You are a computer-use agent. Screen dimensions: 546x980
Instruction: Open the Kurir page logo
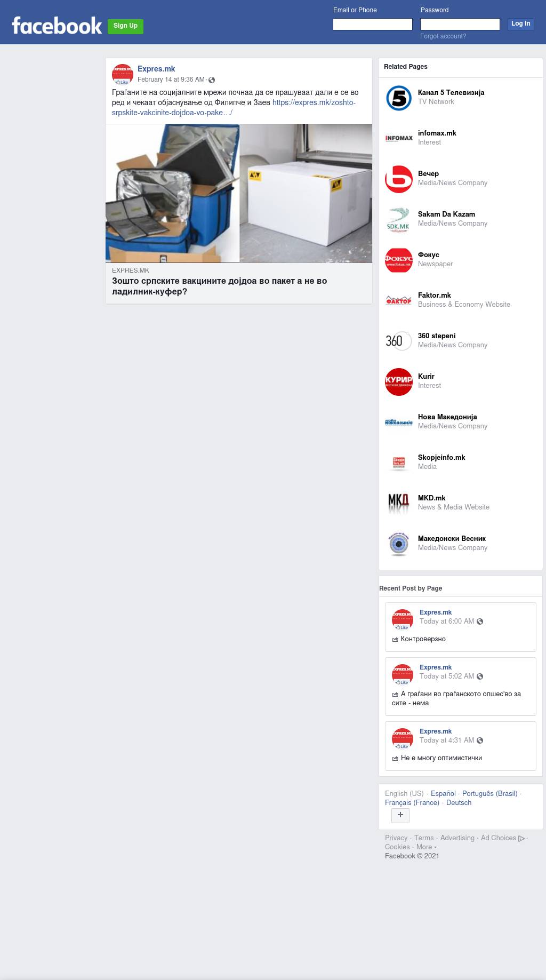[399, 381]
